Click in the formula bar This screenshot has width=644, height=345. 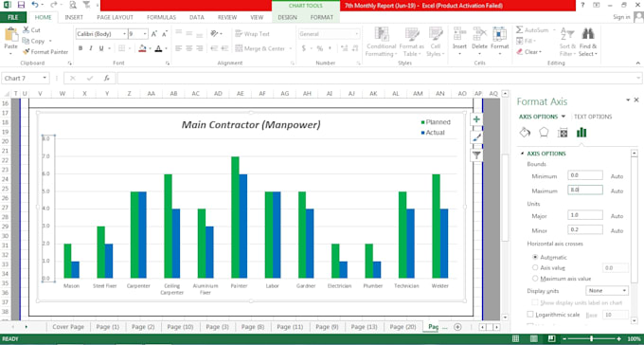[379, 78]
